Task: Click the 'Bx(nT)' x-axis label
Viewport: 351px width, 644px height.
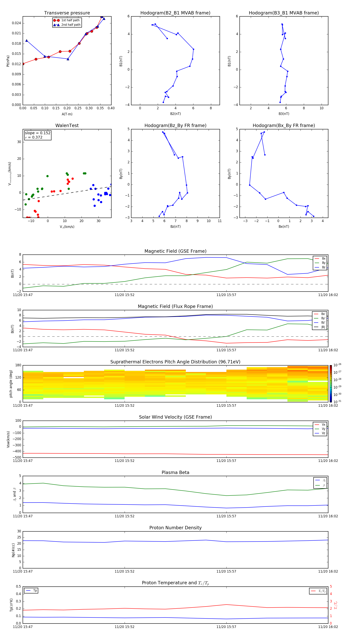Action: [x=284, y=227]
